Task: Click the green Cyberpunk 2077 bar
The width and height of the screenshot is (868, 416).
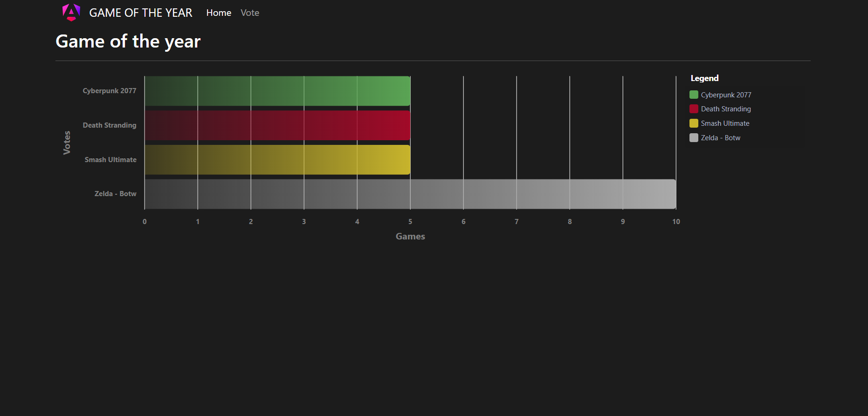Action: (x=277, y=91)
